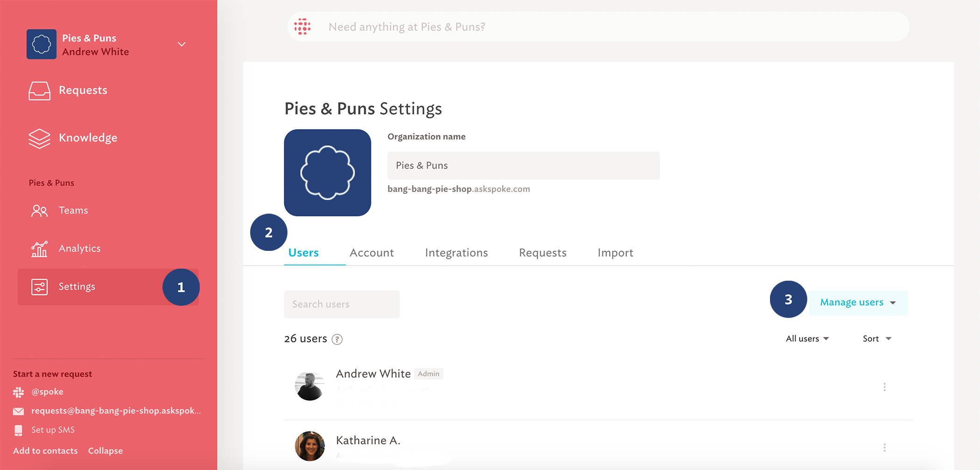Image resolution: width=980 pixels, height=470 pixels.
Task: Click the Settings sliders icon
Action: (x=39, y=287)
